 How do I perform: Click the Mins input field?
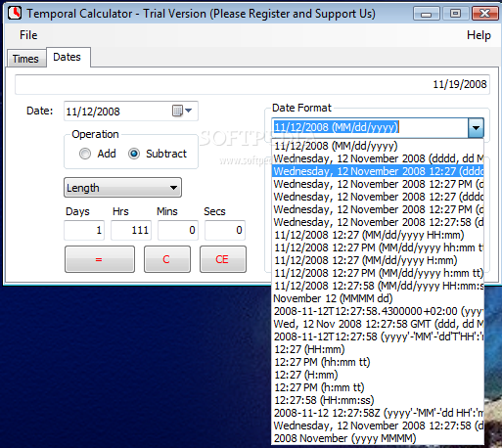coord(178,230)
